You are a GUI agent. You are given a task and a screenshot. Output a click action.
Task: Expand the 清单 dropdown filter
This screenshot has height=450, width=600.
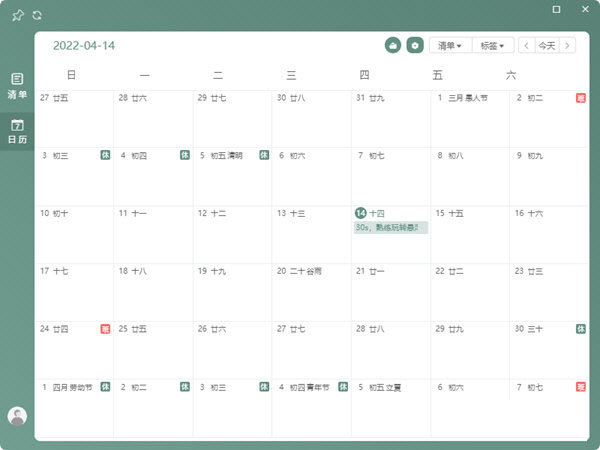[x=450, y=45]
